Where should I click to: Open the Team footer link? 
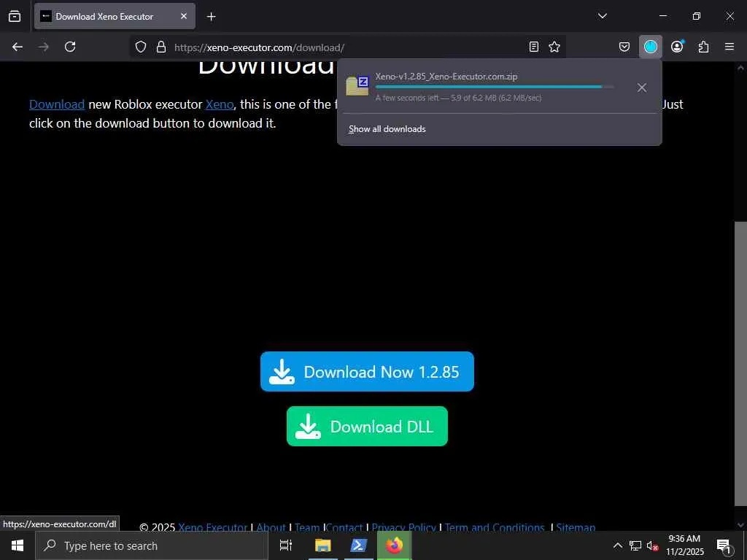click(x=307, y=527)
